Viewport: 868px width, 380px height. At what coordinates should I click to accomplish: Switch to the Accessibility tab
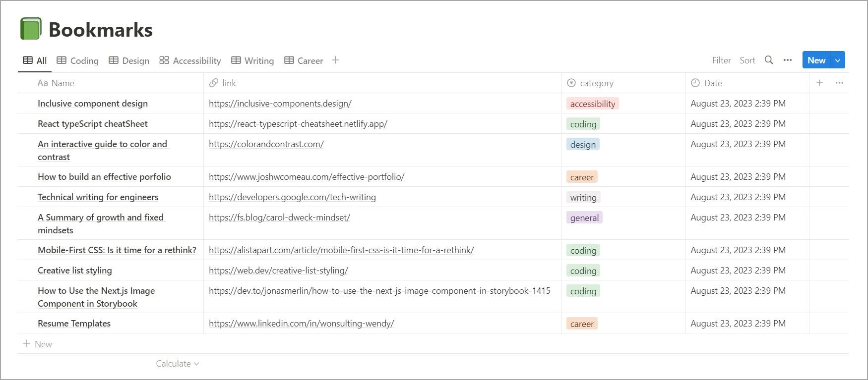point(190,60)
